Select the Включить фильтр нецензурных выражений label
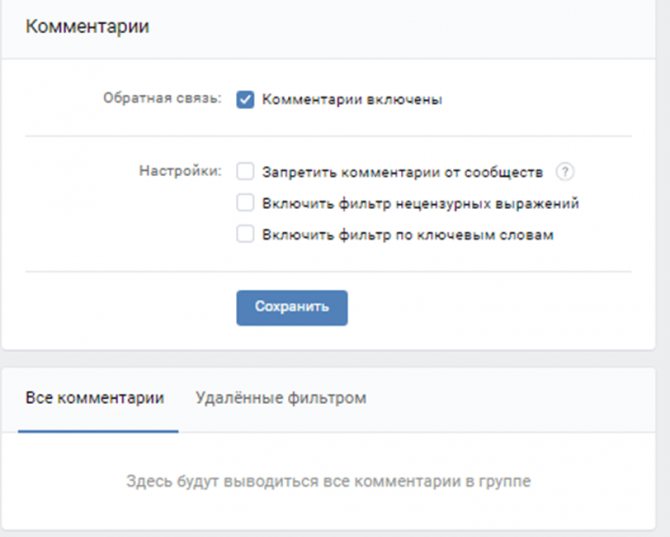This screenshot has width=670, height=537. (x=420, y=203)
